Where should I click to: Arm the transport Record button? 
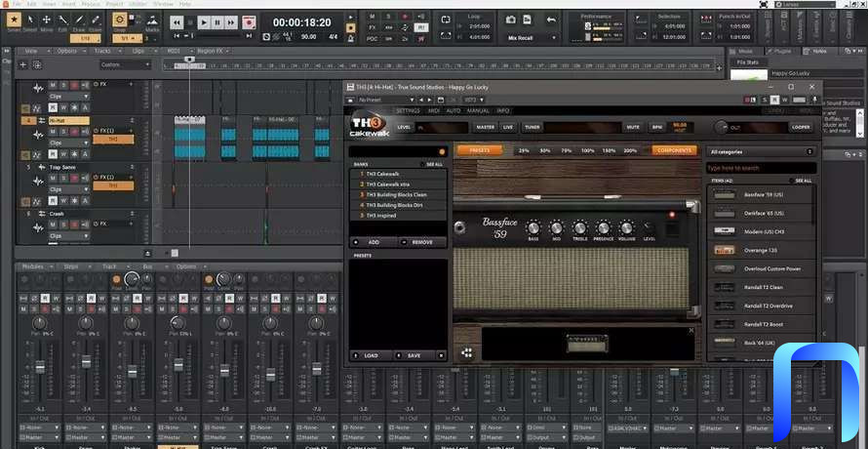tap(249, 22)
